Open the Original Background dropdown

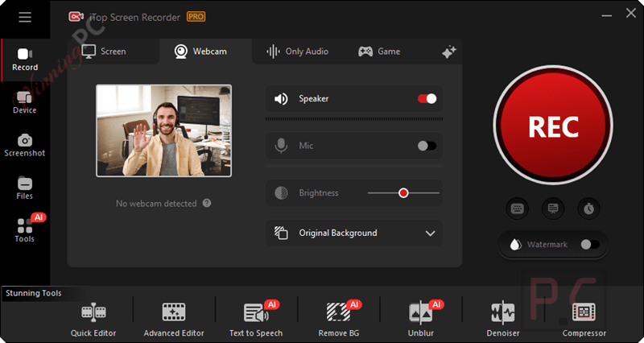pos(354,233)
